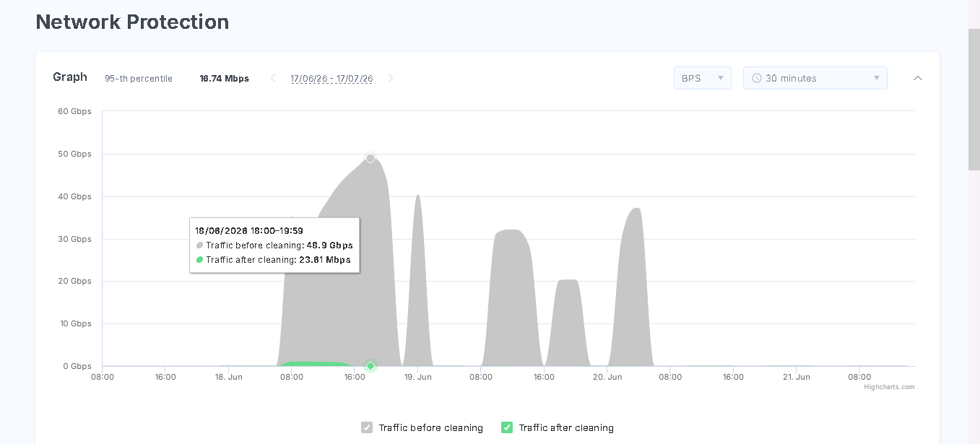Click tooltip value 23.81 Mbps
The height and width of the screenshot is (444, 980).
(324, 260)
